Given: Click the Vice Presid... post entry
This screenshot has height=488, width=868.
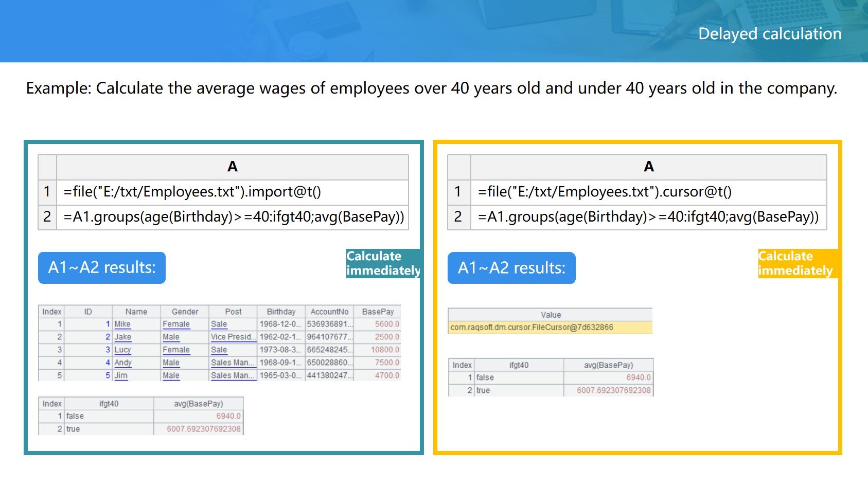Looking at the screenshot, I should point(233,337).
